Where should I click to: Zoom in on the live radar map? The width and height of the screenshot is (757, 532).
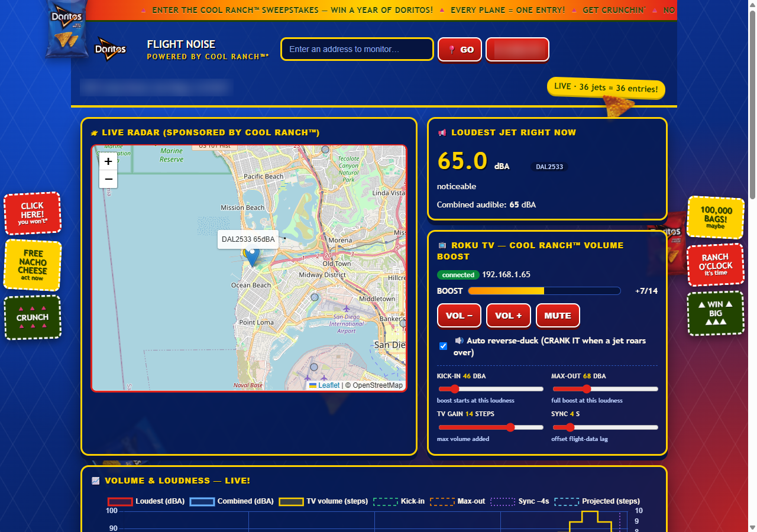[108, 161]
